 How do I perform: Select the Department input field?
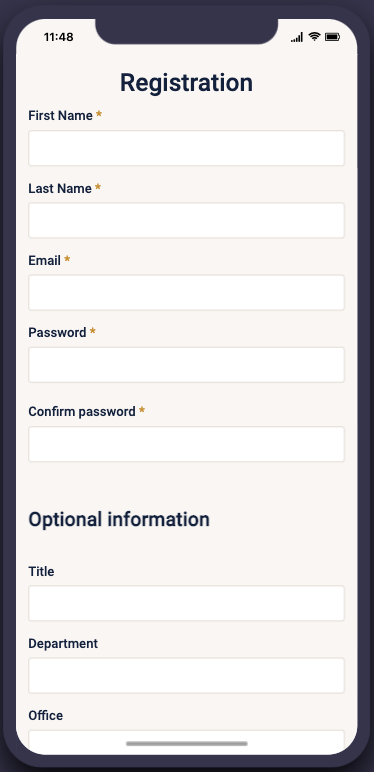pos(187,676)
